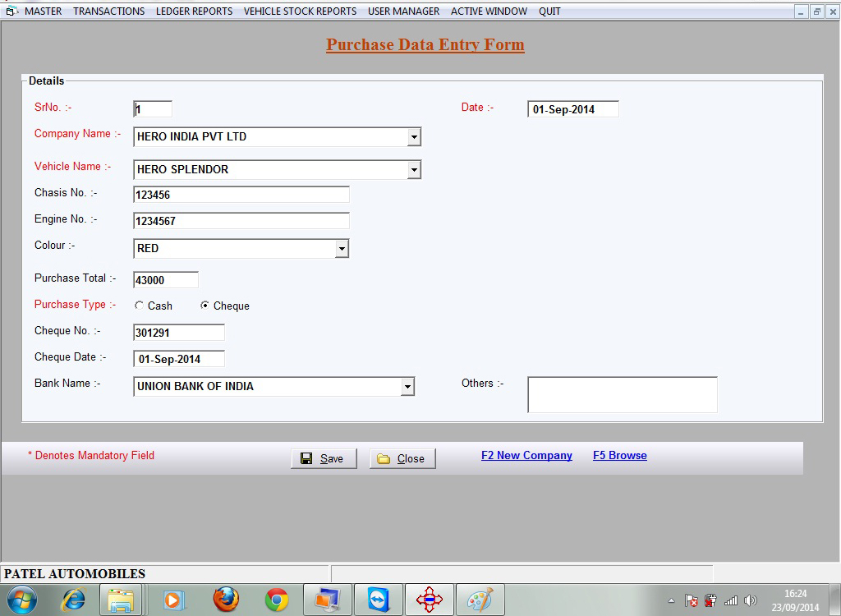Launch Firefox from the taskbar
Image resolution: width=841 pixels, height=616 pixels.
pyautogui.click(x=225, y=599)
